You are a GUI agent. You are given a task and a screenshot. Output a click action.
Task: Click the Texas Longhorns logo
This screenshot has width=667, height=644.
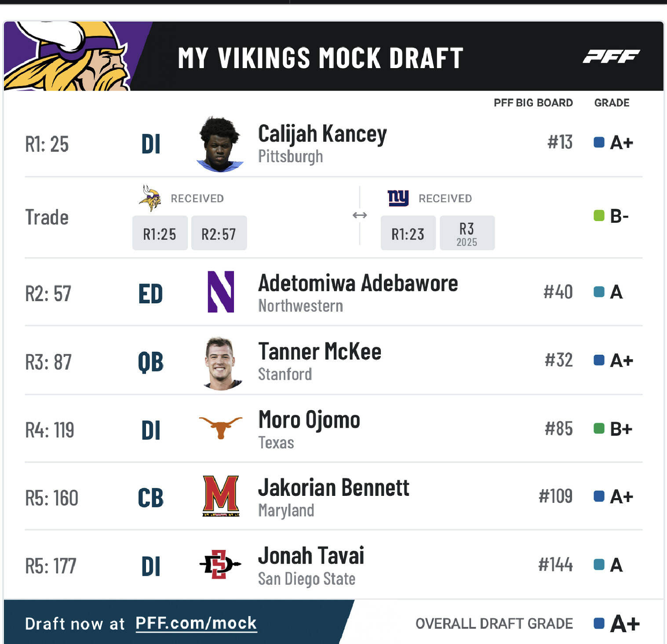pyautogui.click(x=220, y=427)
